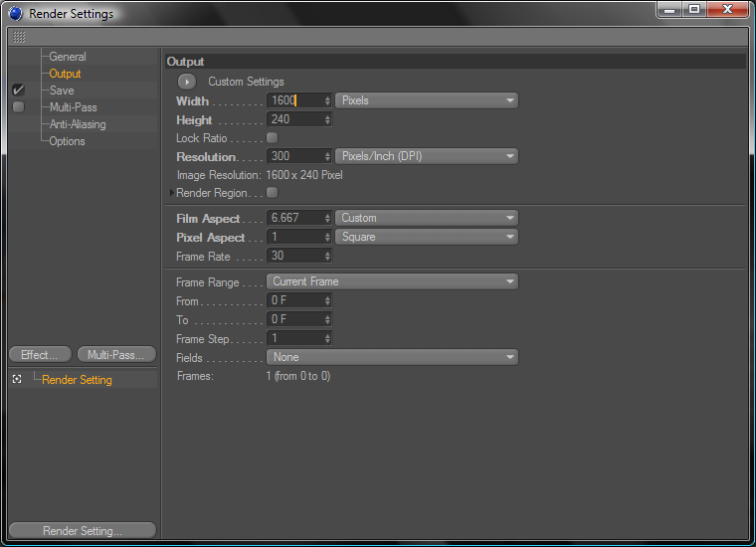Click the Height spinner arrows
Screen dimensions: 756x547
point(327,119)
